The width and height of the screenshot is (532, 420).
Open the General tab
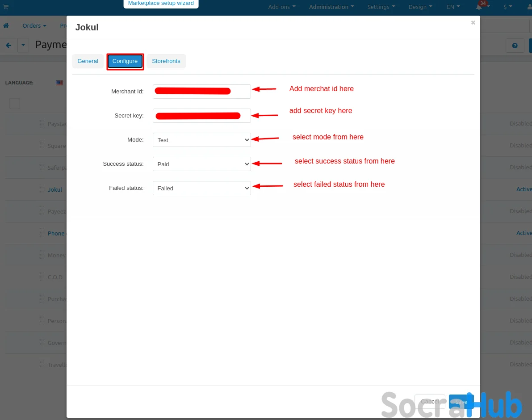(88, 61)
